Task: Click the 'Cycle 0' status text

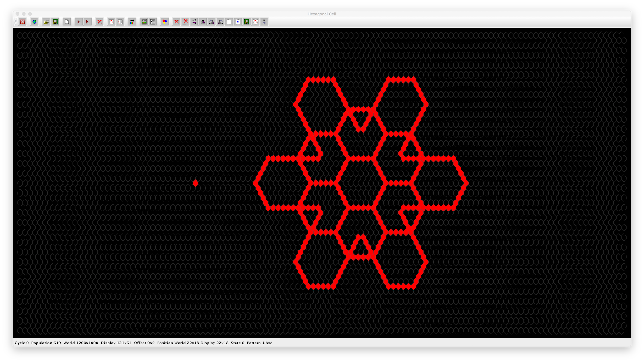Action: click(22, 343)
